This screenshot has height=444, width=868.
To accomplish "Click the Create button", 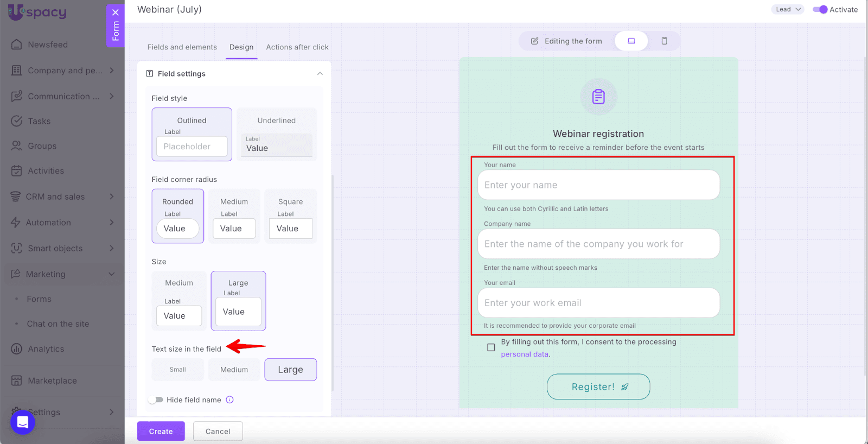I will (x=161, y=432).
